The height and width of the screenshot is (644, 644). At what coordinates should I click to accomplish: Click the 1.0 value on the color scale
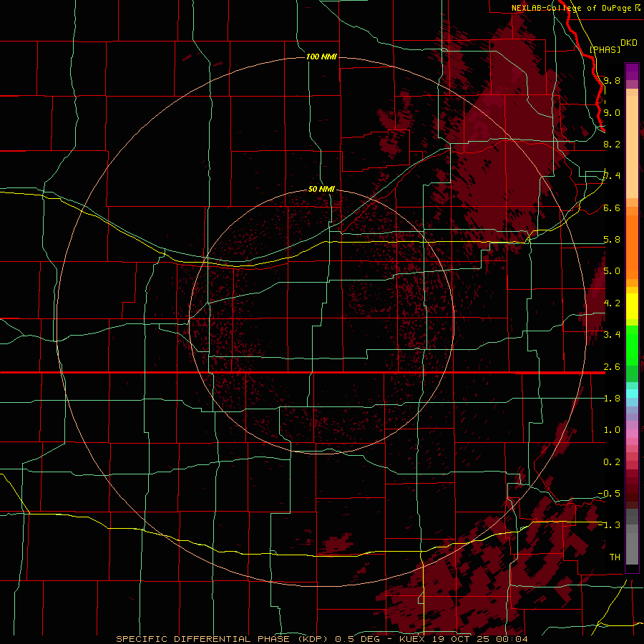(612, 430)
